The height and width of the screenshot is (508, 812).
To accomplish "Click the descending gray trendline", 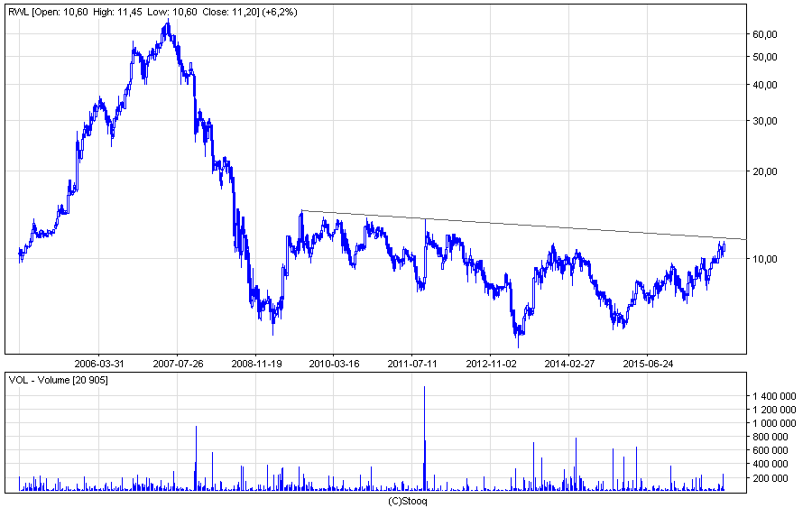I will point(524,226).
